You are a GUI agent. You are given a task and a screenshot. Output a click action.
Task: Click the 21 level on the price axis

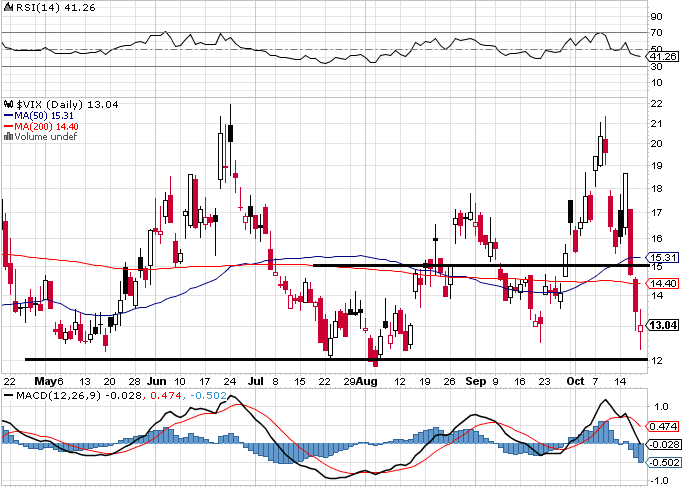[656, 124]
